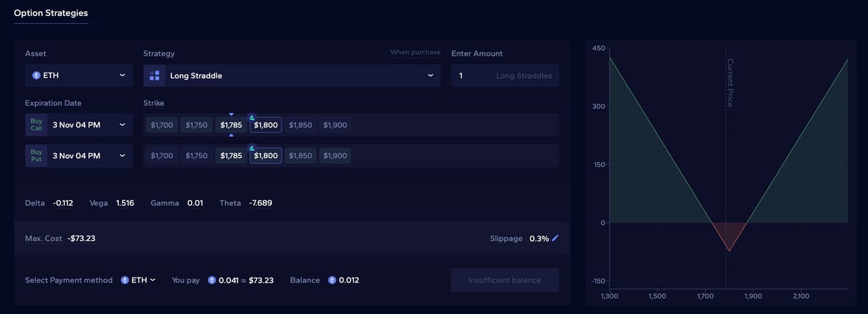Viewport: 868px width, 314px height.
Task: Click the marker icon above the $1,800 put strike
Action: [x=252, y=148]
